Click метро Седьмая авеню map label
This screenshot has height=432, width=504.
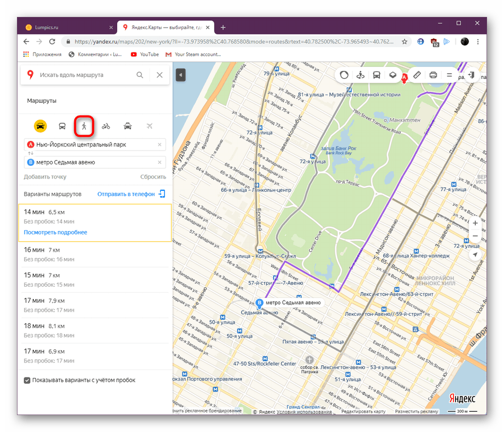(x=293, y=303)
